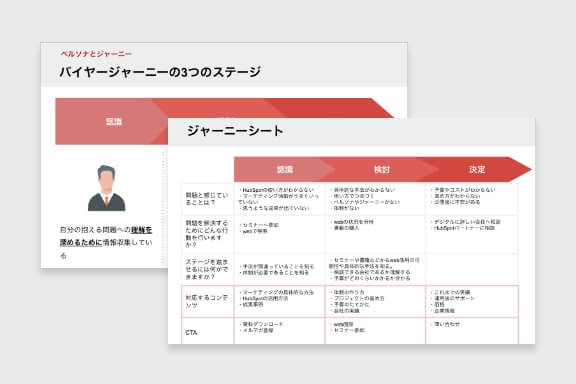Select the '検討' stage header in the journey sheet
This screenshot has width=576, height=384.
click(381, 169)
